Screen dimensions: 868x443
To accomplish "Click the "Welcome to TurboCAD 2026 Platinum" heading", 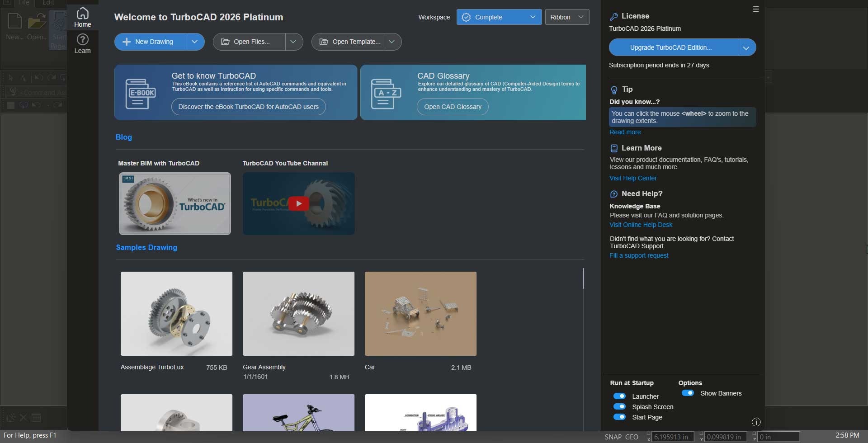I will pos(198,17).
